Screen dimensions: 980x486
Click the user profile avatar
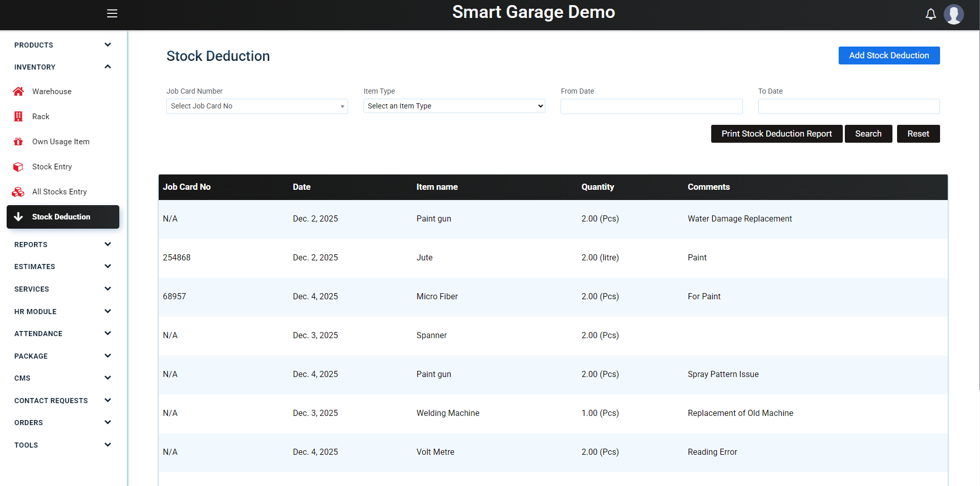pyautogui.click(x=953, y=14)
